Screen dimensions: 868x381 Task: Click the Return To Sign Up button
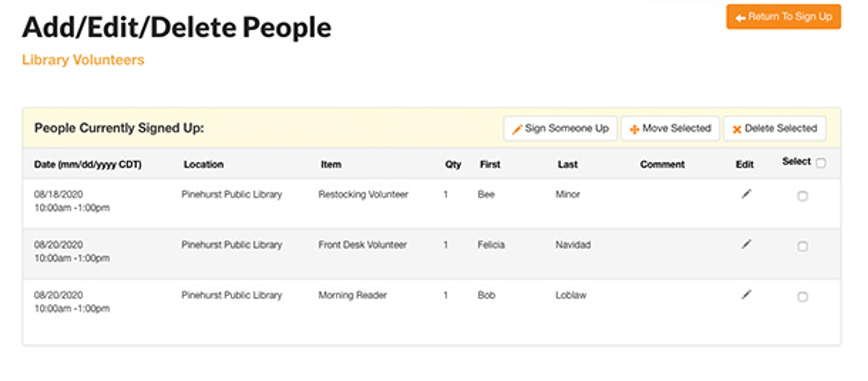(783, 17)
